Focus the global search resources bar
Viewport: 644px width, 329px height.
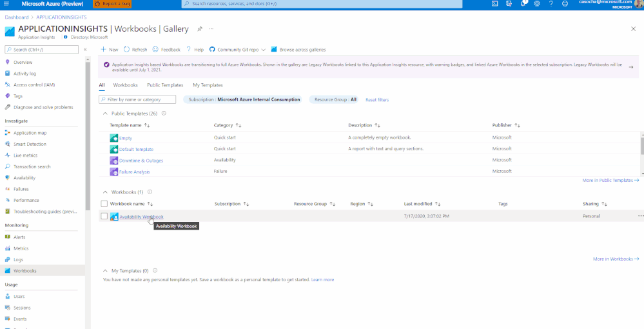point(322,4)
